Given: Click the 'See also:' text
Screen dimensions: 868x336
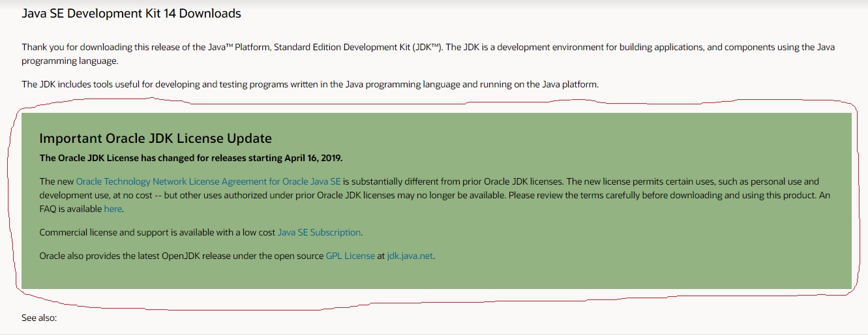Looking at the screenshot, I should pos(40,318).
